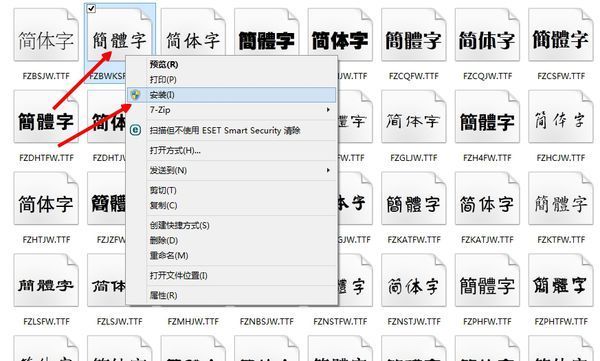Click the FZHTJW.TTF font file icon
Image resolution: width=600 pixels, height=361 pixels.
pyautogui.click(x=46, y=198)
